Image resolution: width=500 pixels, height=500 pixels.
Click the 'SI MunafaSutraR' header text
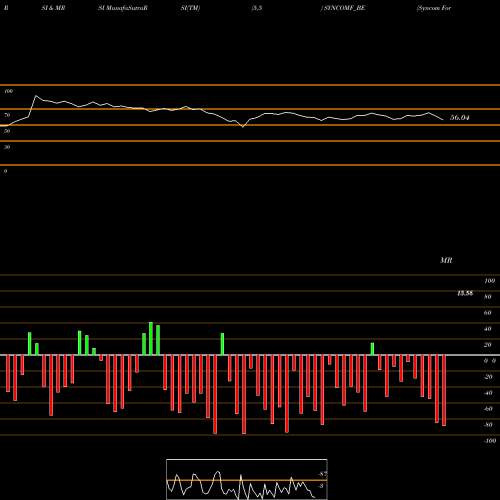click(123, 8)
